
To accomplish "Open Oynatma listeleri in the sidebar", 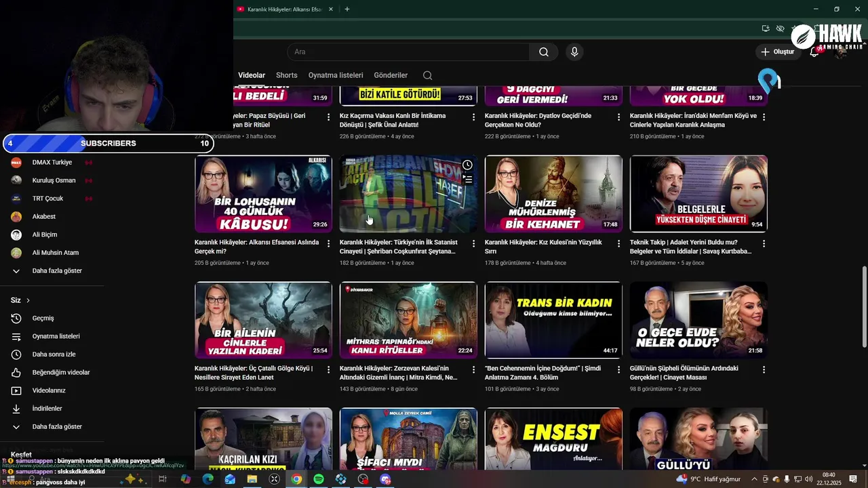I will click(x=56, y=336).
